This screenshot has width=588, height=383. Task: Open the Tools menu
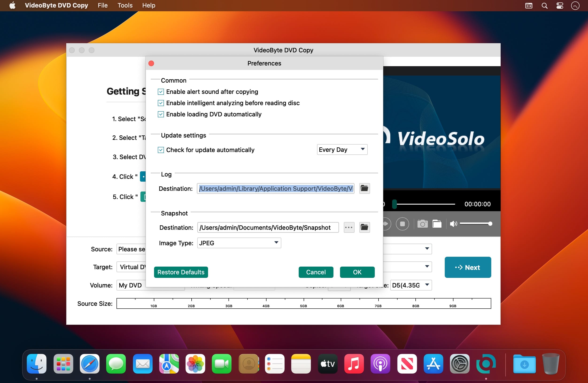click(x=125, y=5)
